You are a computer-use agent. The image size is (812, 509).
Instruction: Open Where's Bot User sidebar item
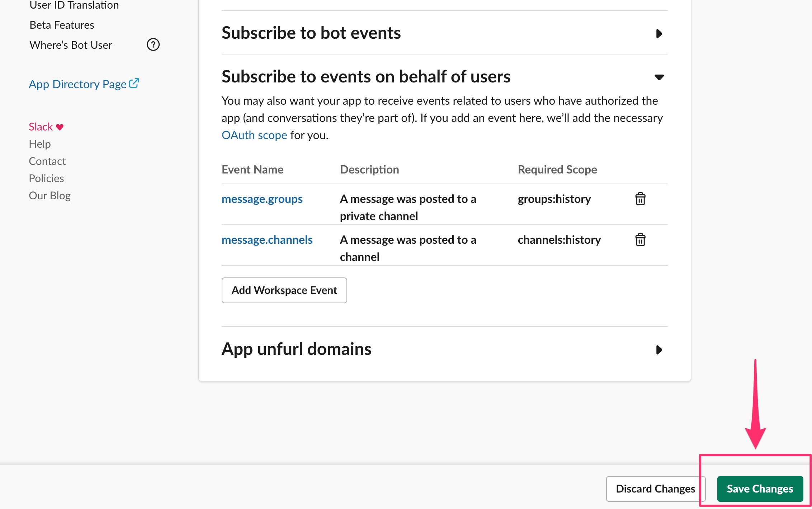pyautogui.click(x=71, y=45)
